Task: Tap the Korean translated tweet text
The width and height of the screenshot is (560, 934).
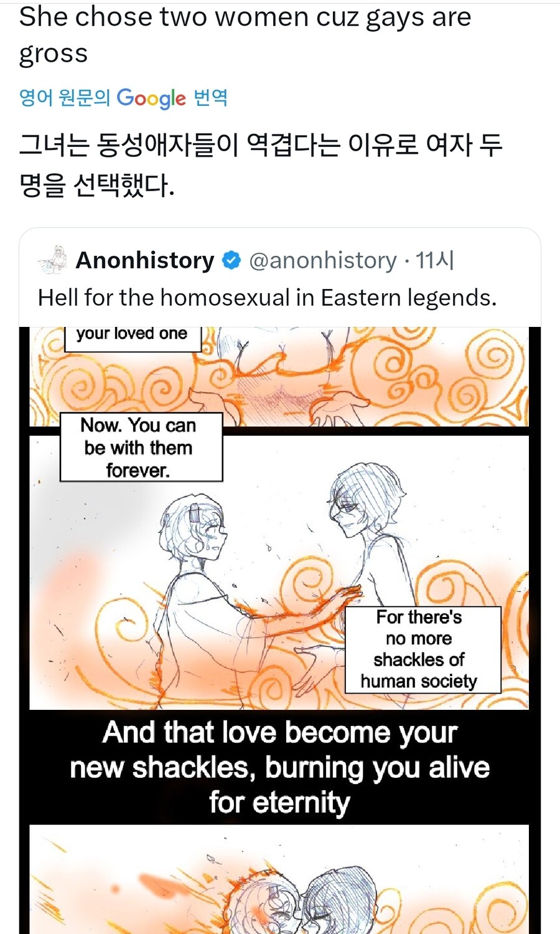Action: click(x=260, y=164)
